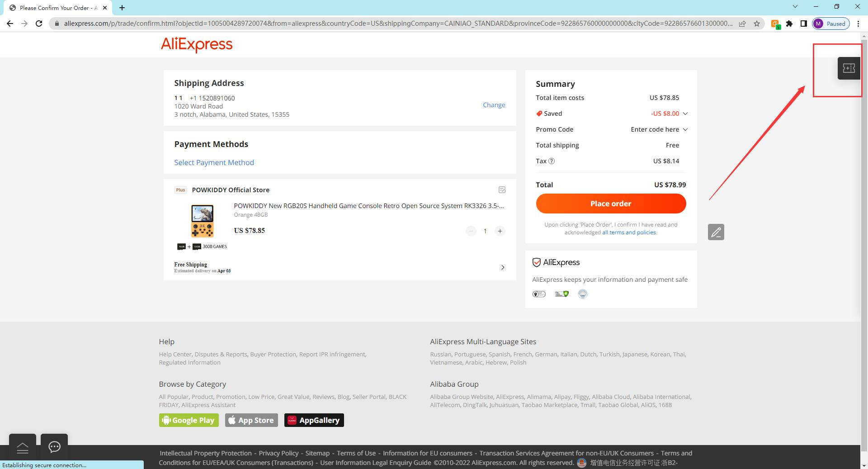Open the coupon ticket side panel icon
Image resolution: width=868 pixels, height=469 pixels.
pyautogui.click(x=849, y=68)
